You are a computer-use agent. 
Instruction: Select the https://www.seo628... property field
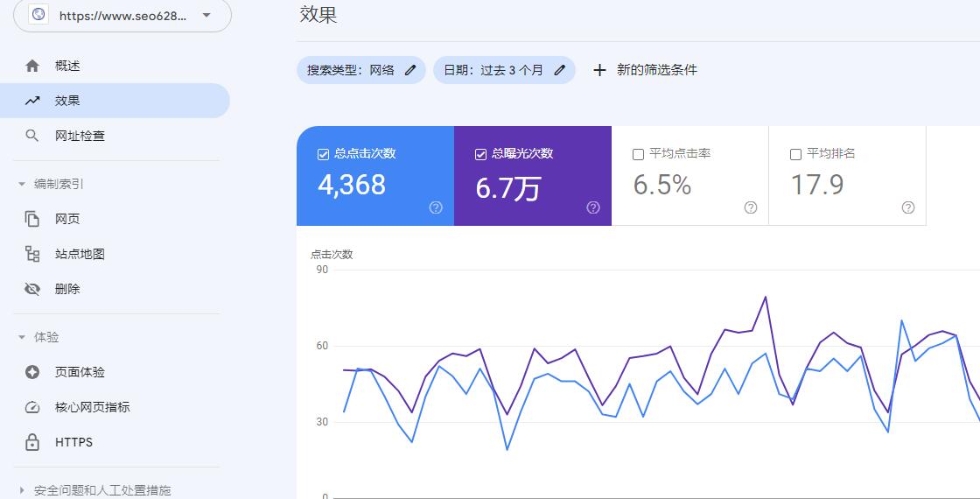122,15
